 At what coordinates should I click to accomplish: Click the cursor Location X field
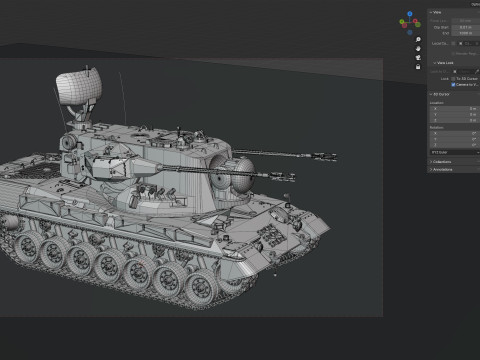[x=455, y=109]
